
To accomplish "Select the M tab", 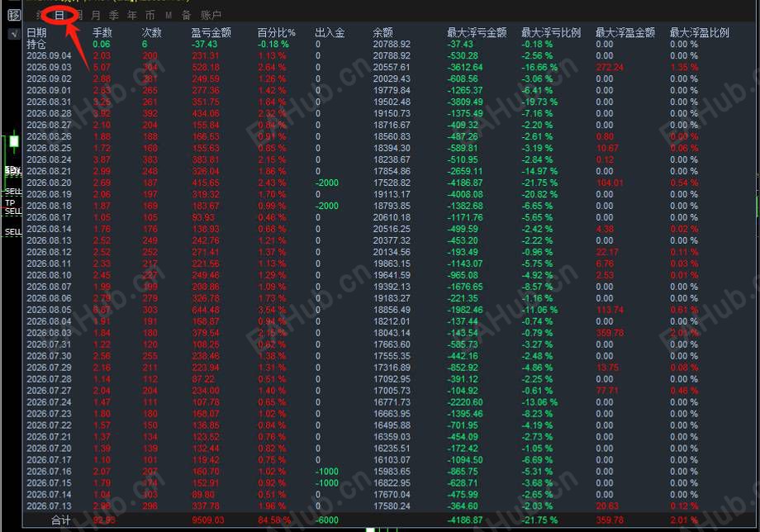I will [169, 16].
